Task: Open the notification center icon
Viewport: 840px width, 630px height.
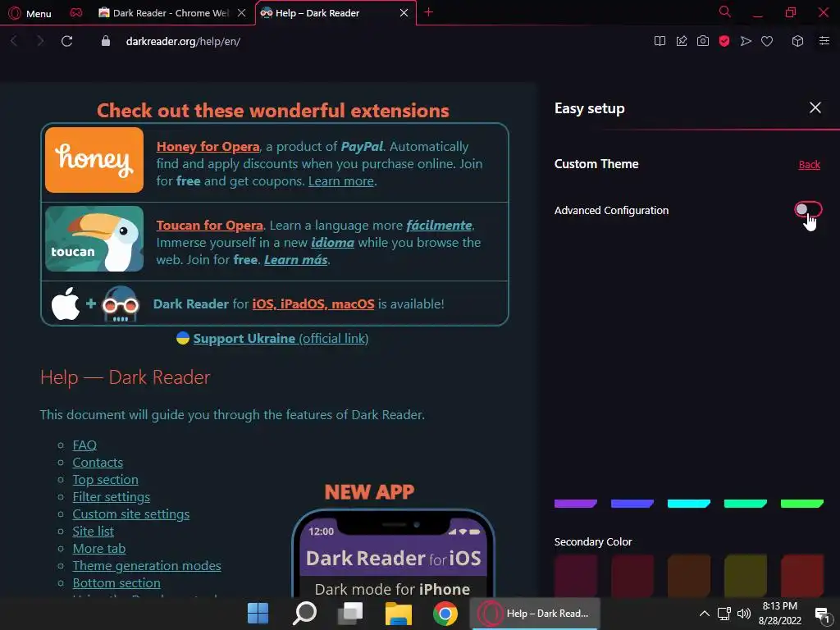Action: [x=822, y=614]
